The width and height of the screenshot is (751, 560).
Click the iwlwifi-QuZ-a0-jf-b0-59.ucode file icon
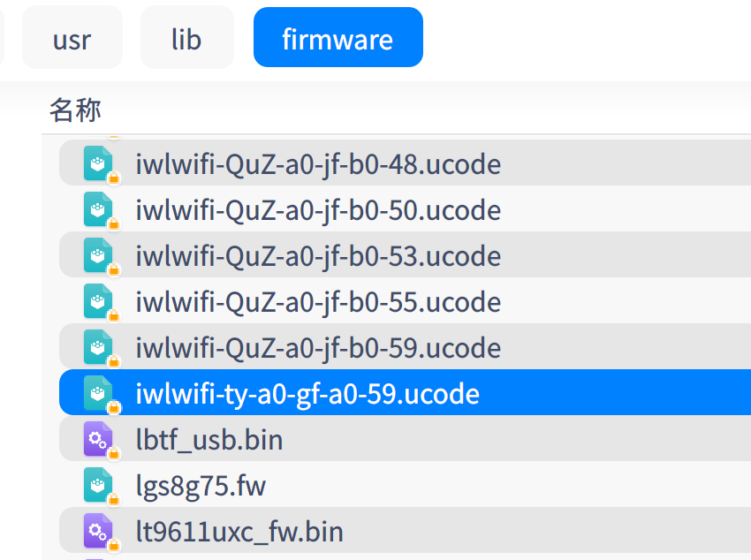pos(98,347)
